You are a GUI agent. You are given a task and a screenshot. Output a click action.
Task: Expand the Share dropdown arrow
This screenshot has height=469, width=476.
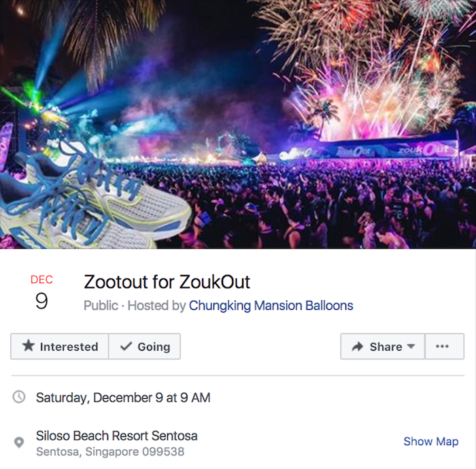411,346
